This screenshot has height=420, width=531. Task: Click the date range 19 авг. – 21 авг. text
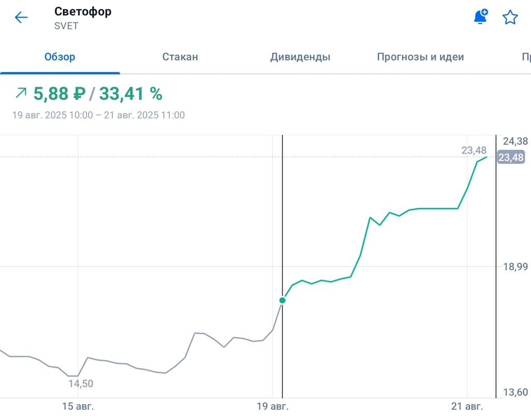pos(99,115)
